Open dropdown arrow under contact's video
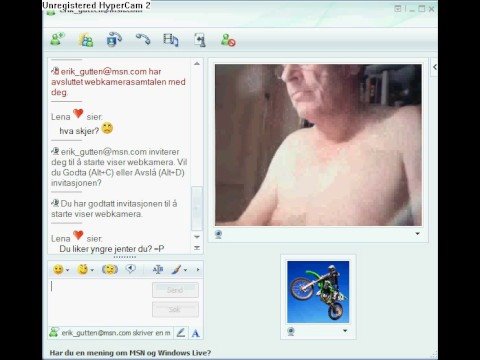The image size is (480, 360). pos(417,234)
